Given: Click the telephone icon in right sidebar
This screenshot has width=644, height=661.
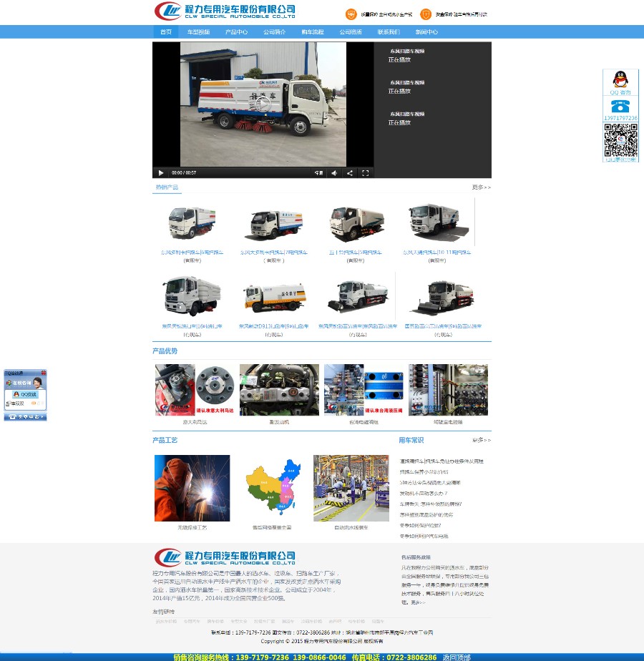Looking at the screenshot, I should pyautogui.click(x=620, y=106).
